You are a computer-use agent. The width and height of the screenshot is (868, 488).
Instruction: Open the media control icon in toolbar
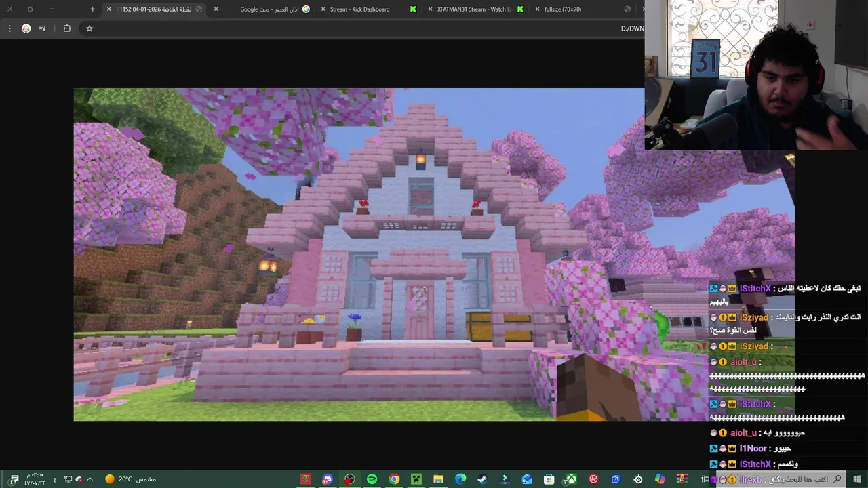point(43,28)
